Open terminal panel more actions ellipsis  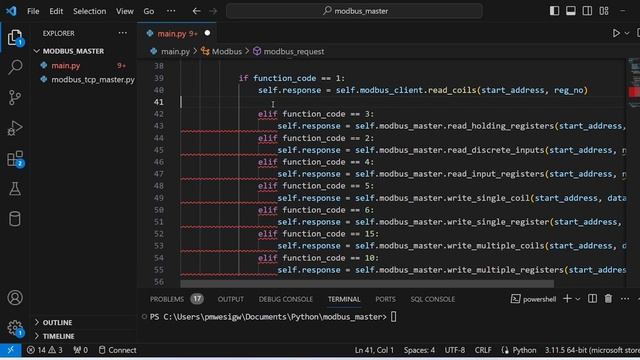pyautogui.click(x=625, y=299)
